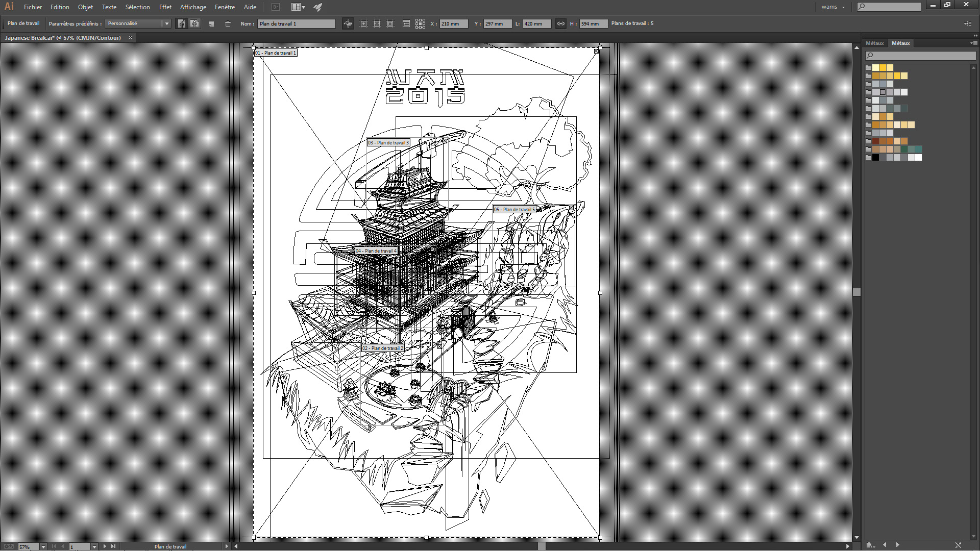Click artboard label 03 - Plan de travail 3
Viewport: 980px width, 551px height.
tap(388, 143)
